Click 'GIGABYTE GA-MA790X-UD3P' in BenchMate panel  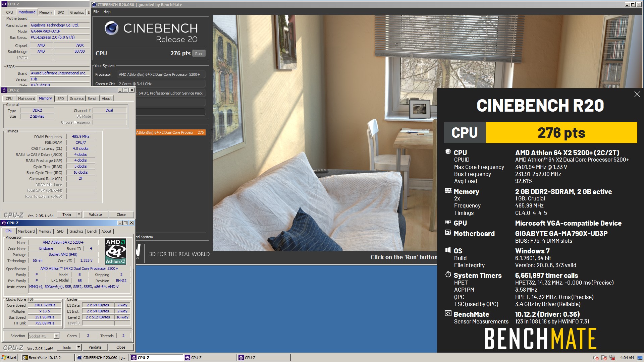561,233
